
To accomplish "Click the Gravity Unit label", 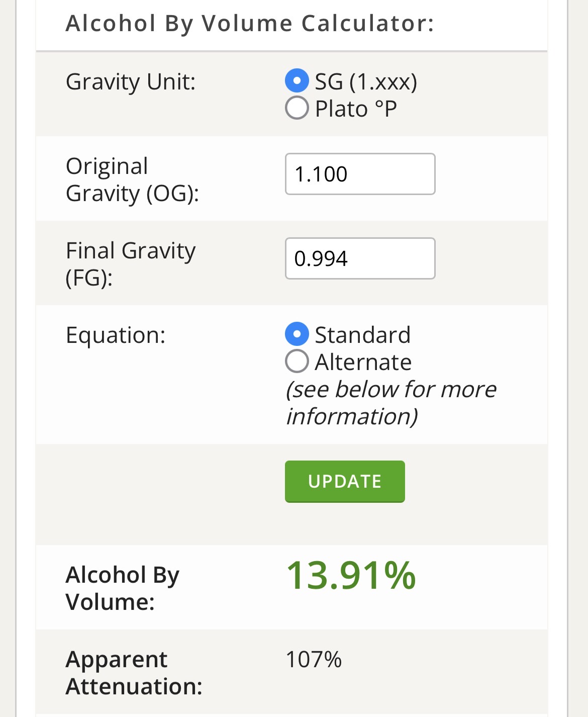I will [x=131, y=81].
